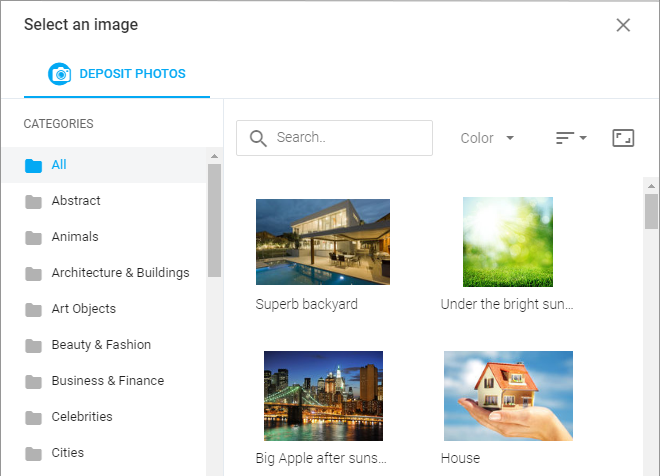Viewport: 660px width, 476px height.
Task: Open the Animals category
Action: pos(104,237)
